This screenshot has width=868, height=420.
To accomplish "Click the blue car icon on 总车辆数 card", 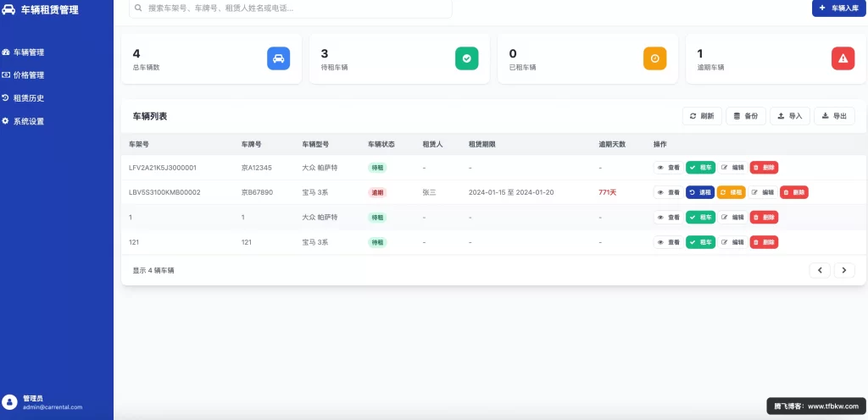I will [278, 58].
